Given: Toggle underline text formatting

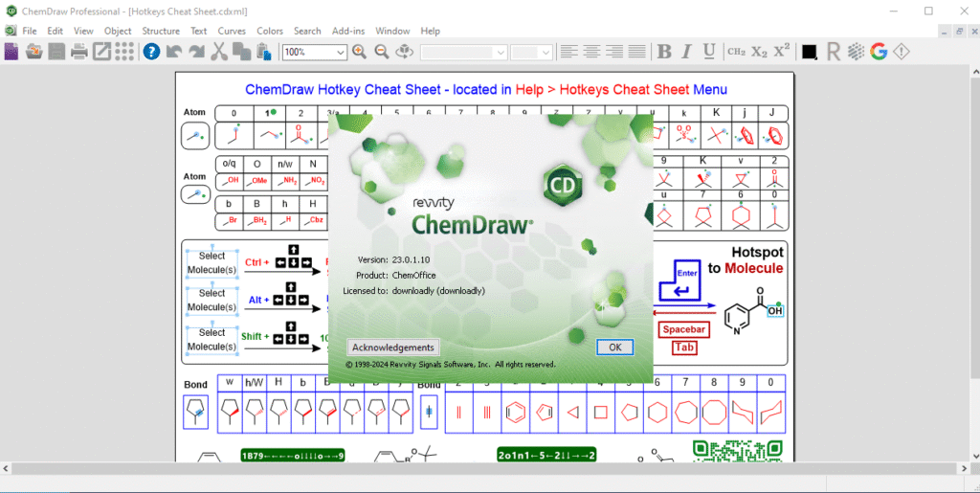Looking at the screenshot, I should coord(709,52).
